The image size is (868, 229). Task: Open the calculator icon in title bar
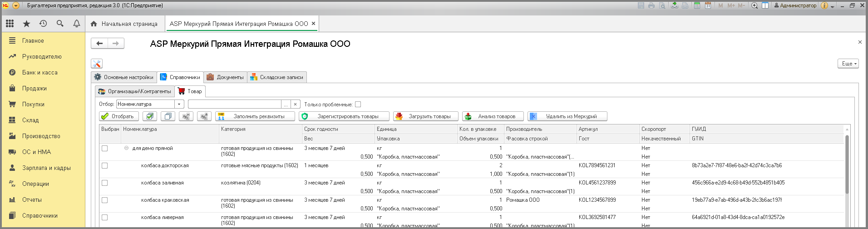(x=697, y=5)
